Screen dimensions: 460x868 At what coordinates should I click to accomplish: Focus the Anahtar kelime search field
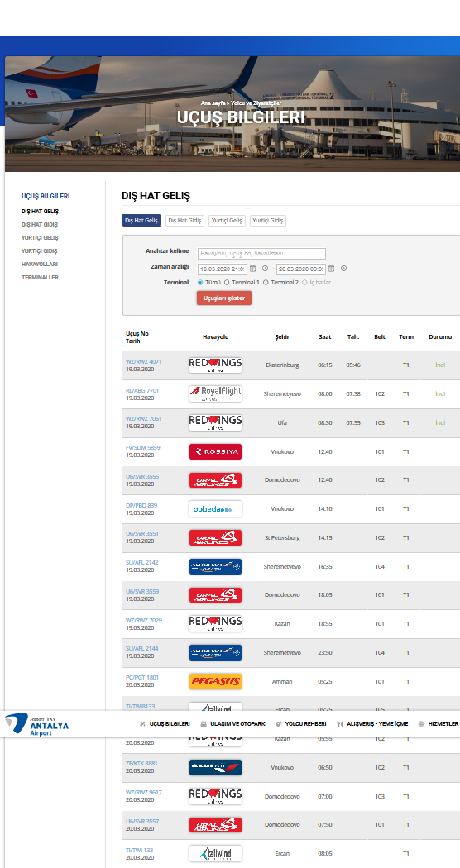(261, 254)
